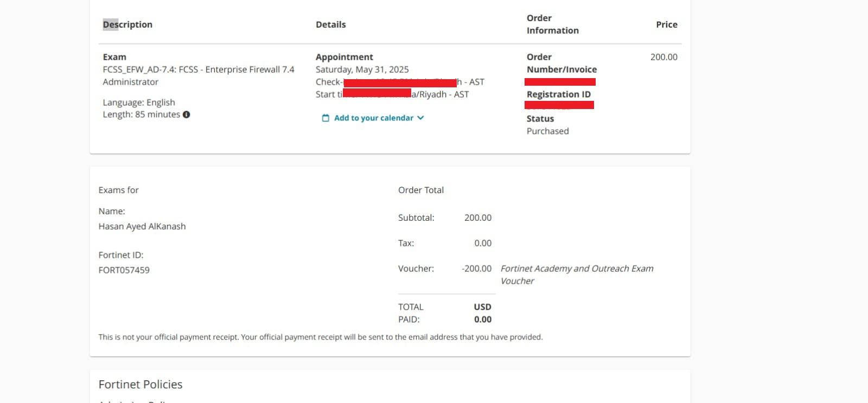Viewport: 868px width, 403px height.
Task: Click the Fortinet Academy and Outreach Exam Voucher text
Action: tap(577, 274)
